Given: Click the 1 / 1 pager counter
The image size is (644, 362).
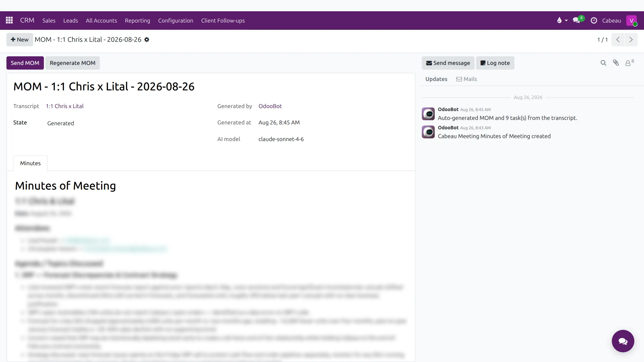Looking at the screenshot, I should pyautogui.click(x=602, y=40).
